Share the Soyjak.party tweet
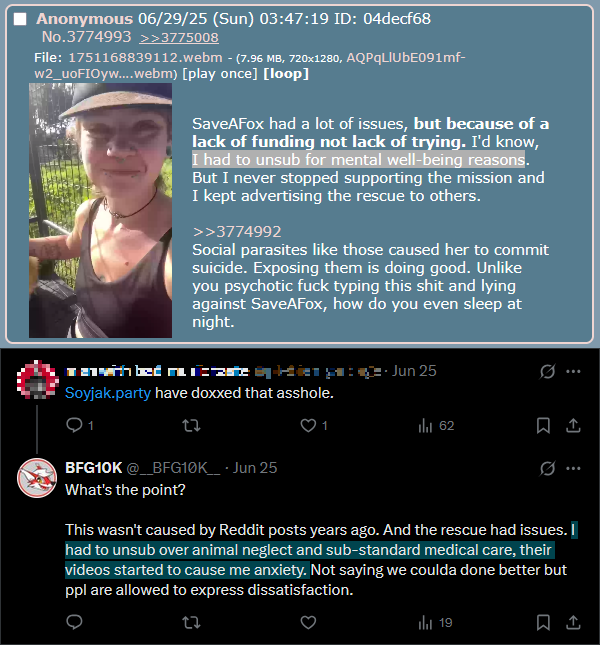 coord(573,426)
